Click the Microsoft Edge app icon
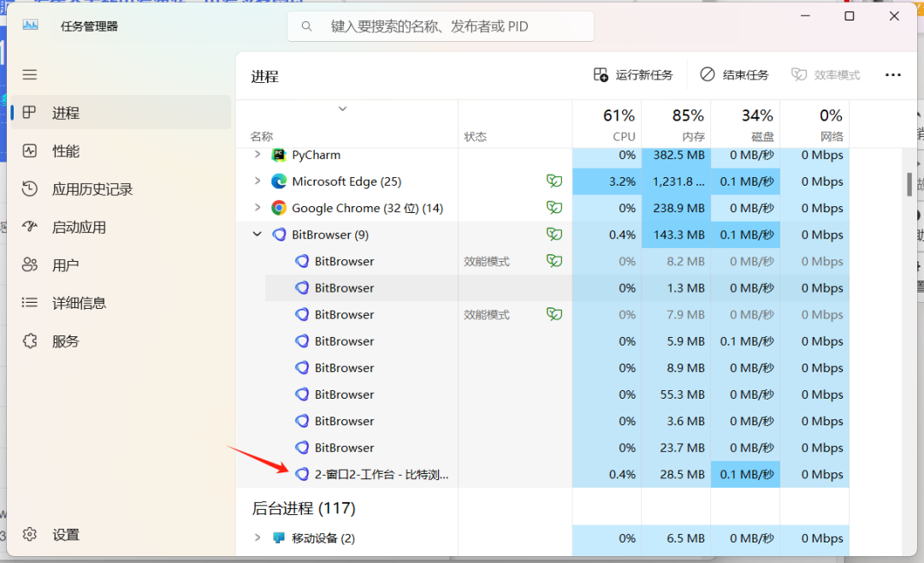The width and height of the screenshot is (924, 563). coord(279,181)
